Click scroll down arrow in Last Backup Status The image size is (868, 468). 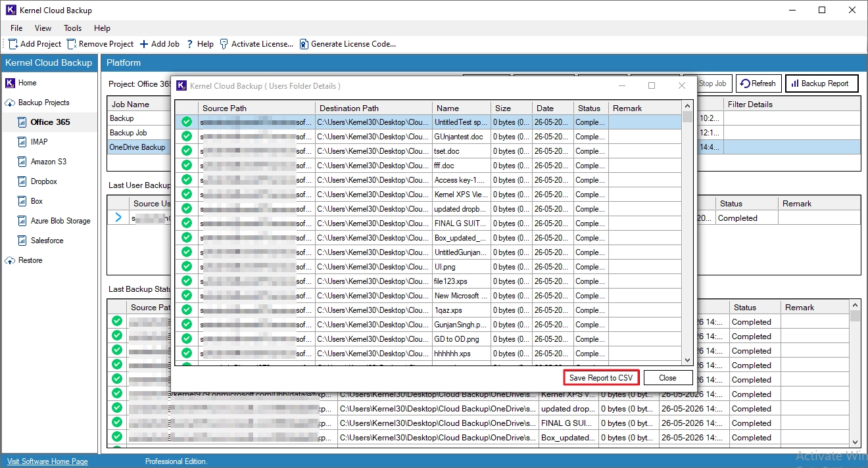(856, 442)
